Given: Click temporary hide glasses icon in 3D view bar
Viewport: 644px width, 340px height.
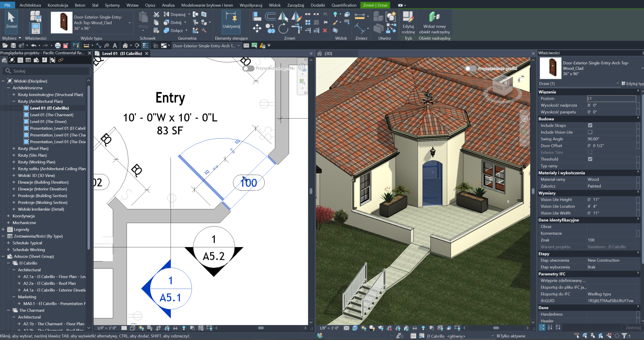Looking at the screenshot, I should coord(415,328).
